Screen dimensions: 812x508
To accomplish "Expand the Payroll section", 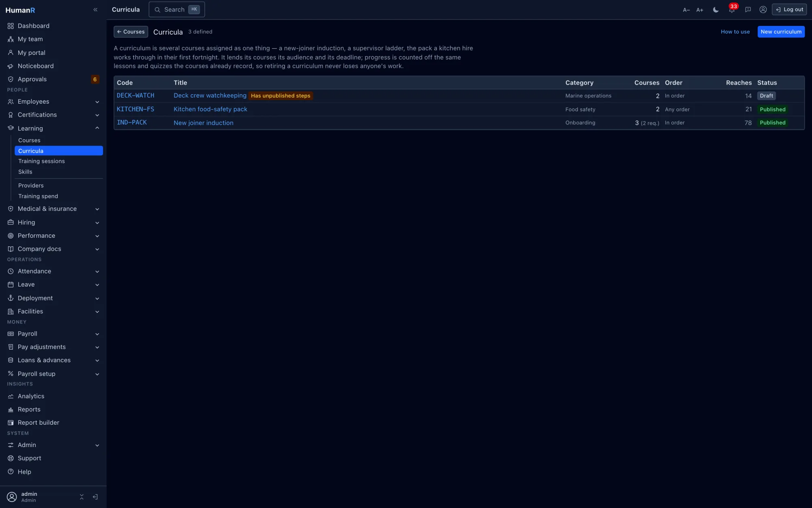I will [53, 334].
